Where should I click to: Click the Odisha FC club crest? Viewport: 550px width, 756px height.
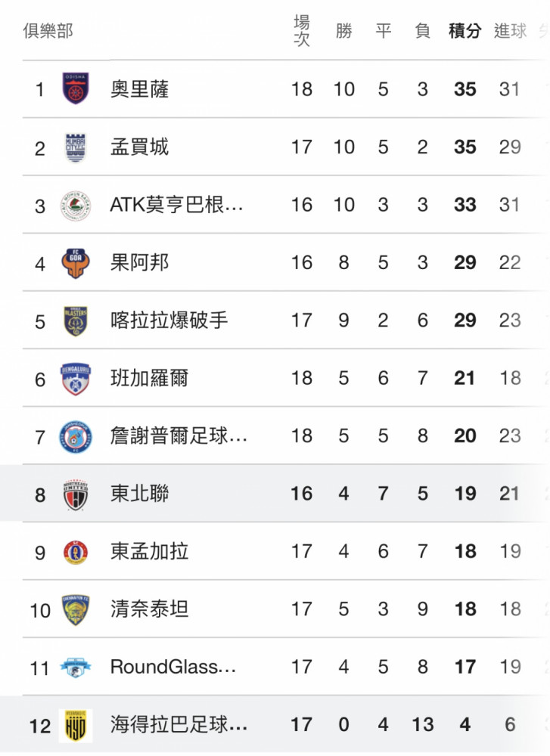(76, 88)
